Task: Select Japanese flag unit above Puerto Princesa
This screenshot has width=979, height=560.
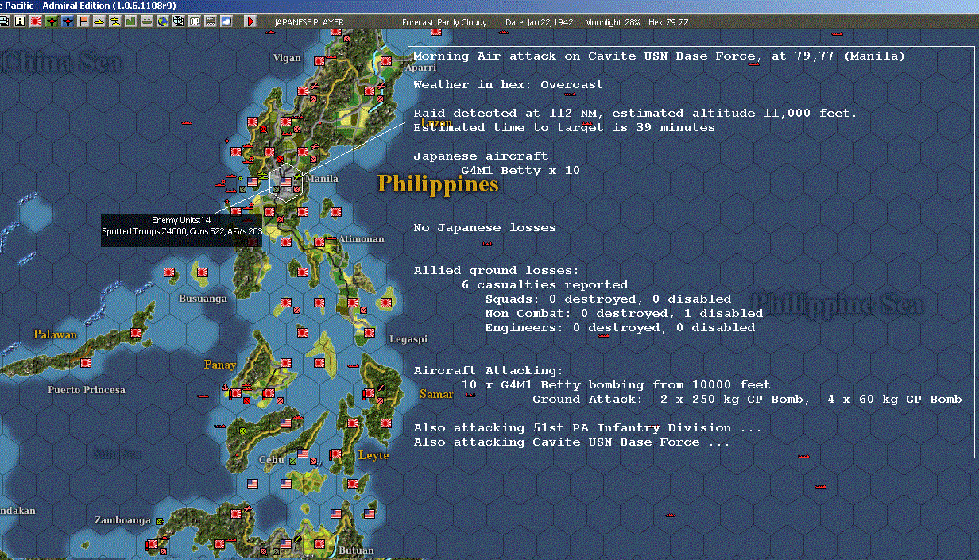Action: click(86, 363)
